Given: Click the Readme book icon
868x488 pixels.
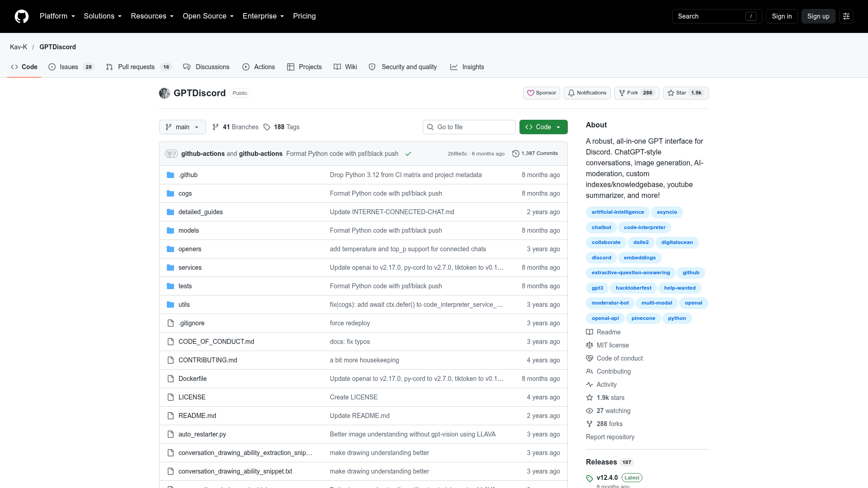Looking at the screenshot, I should tap(590, 332).
